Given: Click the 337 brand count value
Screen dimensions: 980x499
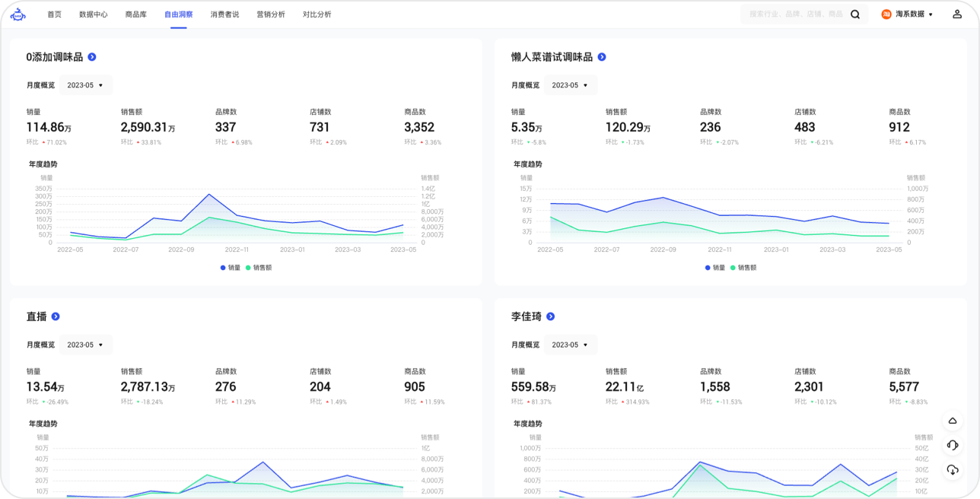Looking at the screenshot, I should pyautogui.click(x=226, y=128).
